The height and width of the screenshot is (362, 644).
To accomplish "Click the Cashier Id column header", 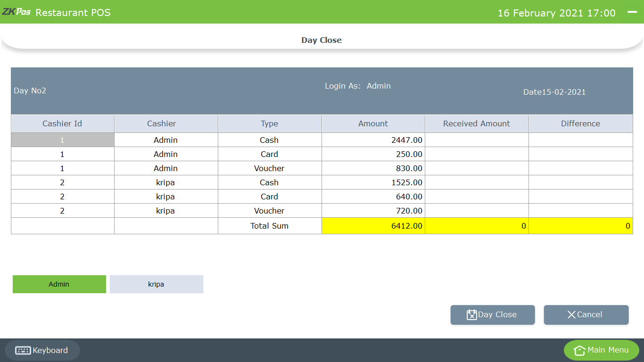I will click(63, 124).
